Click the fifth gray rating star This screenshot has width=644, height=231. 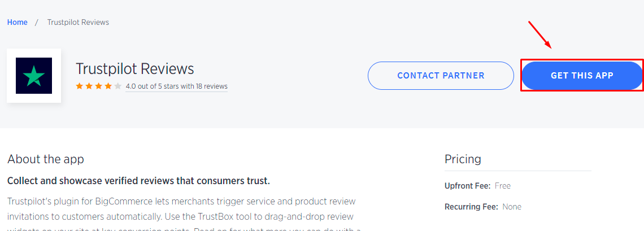(118, 86)
